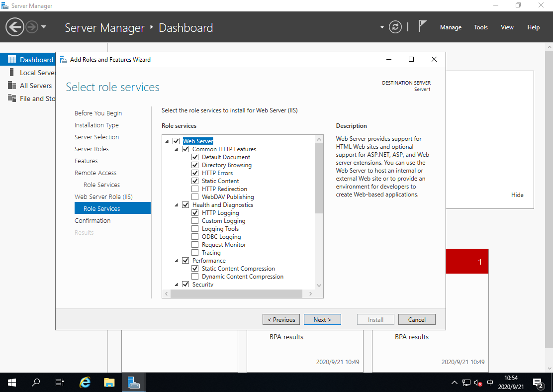Toggle the Web Server checkbox
Screen dimensions: 553x392
(176, 141)
